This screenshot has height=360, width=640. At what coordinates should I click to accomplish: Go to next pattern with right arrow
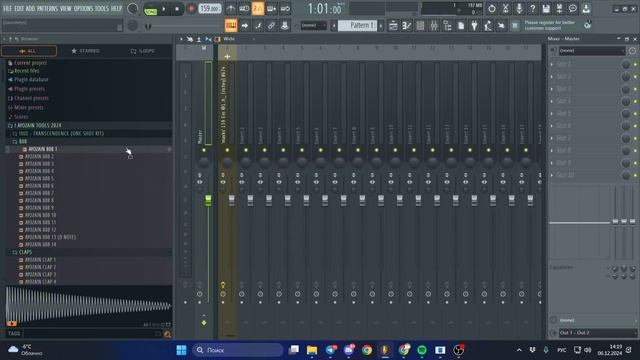coord(381,26)
